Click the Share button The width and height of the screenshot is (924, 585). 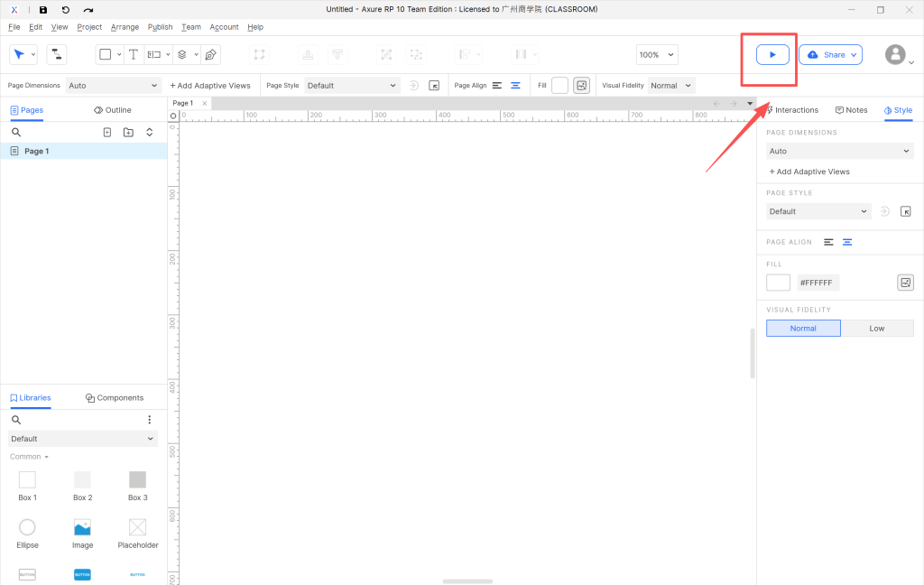pyautogui.click(x=830, y=55)
